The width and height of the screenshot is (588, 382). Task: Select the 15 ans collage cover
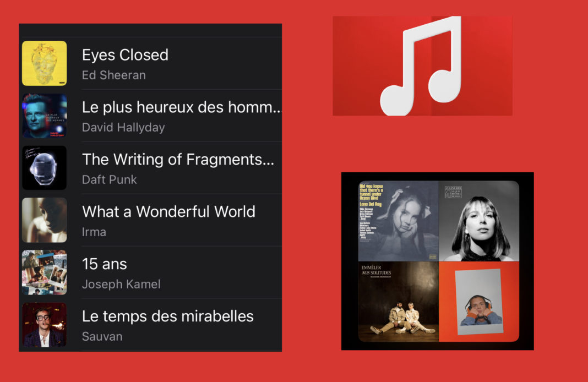coord(44,272)
